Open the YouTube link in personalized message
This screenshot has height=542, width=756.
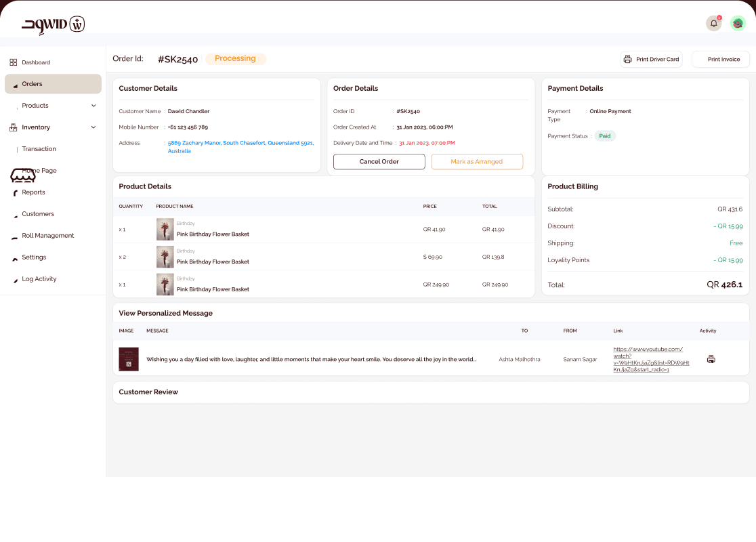click(x=651, y=359)
